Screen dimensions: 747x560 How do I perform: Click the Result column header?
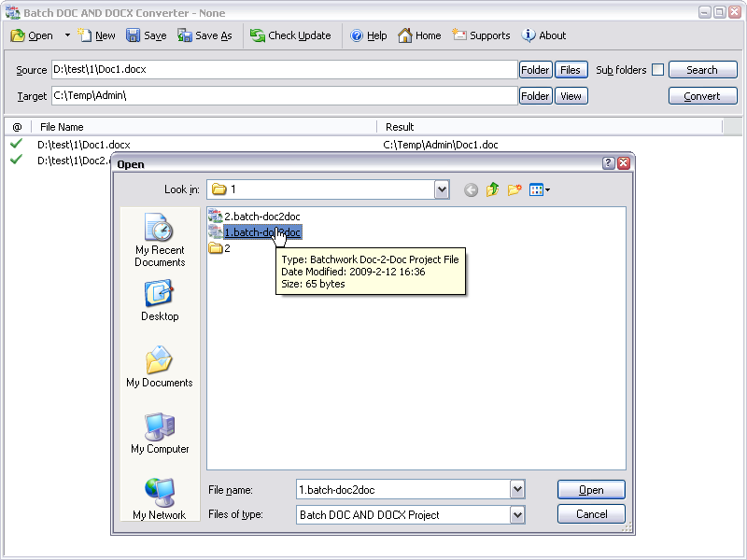pyautogui.click(x=550, y=127)
